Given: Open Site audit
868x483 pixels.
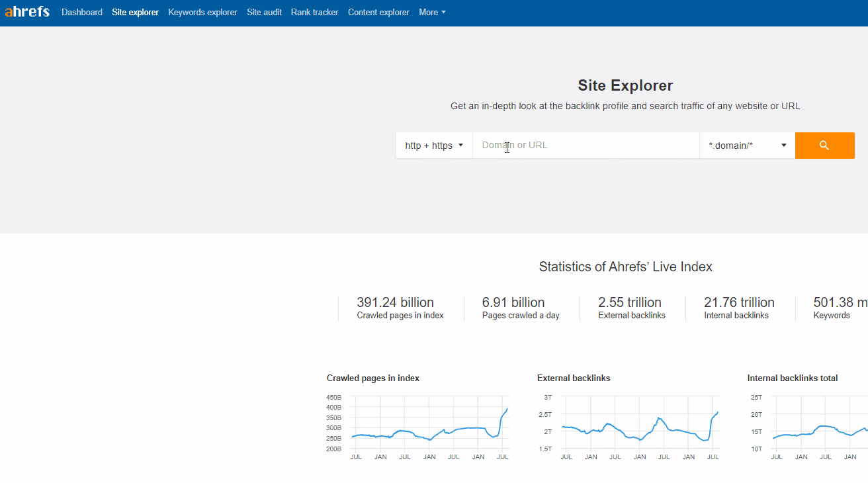Looking at the screenshot, I should [x=264, y=12].
